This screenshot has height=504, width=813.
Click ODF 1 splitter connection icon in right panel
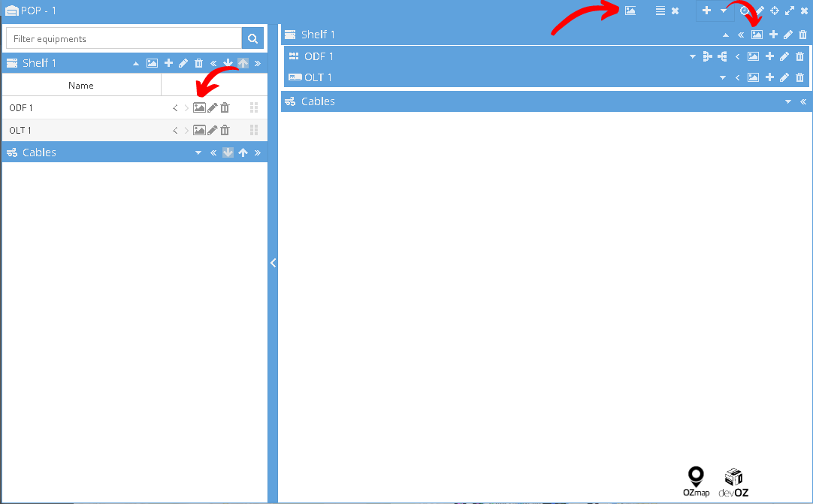(707, 56)
